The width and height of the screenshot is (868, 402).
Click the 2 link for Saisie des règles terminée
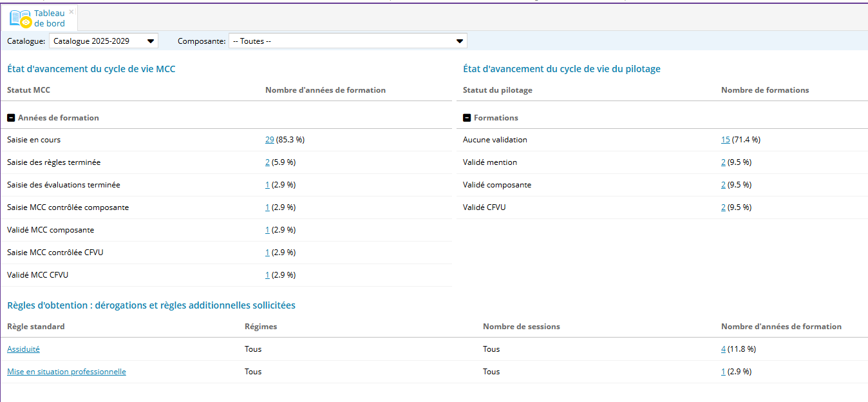267,162
